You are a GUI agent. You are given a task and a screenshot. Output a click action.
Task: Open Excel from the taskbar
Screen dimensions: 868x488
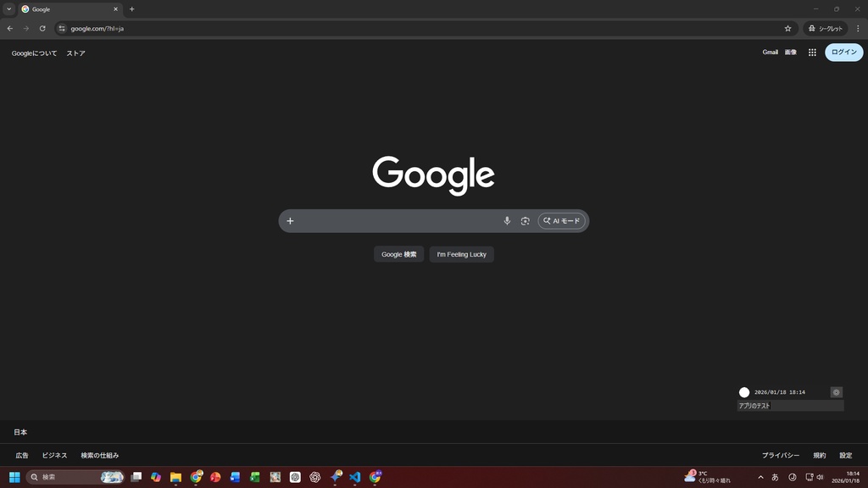(255, 477)
